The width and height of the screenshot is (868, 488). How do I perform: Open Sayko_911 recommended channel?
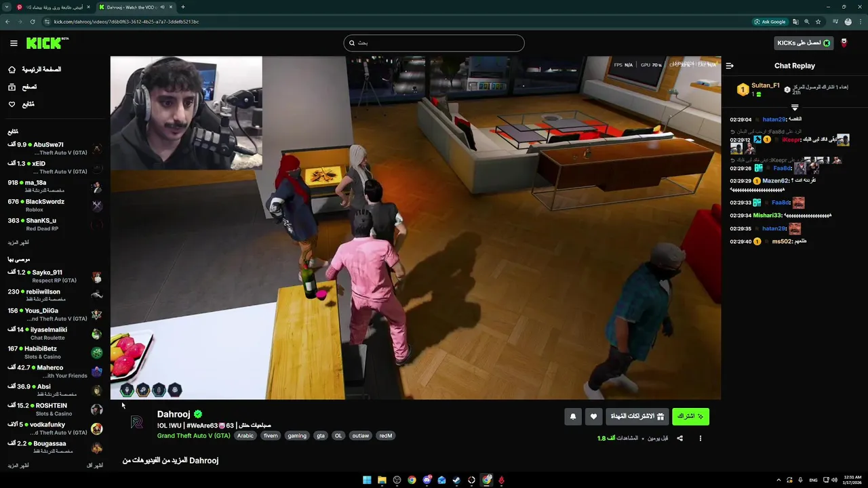(55, 277)
